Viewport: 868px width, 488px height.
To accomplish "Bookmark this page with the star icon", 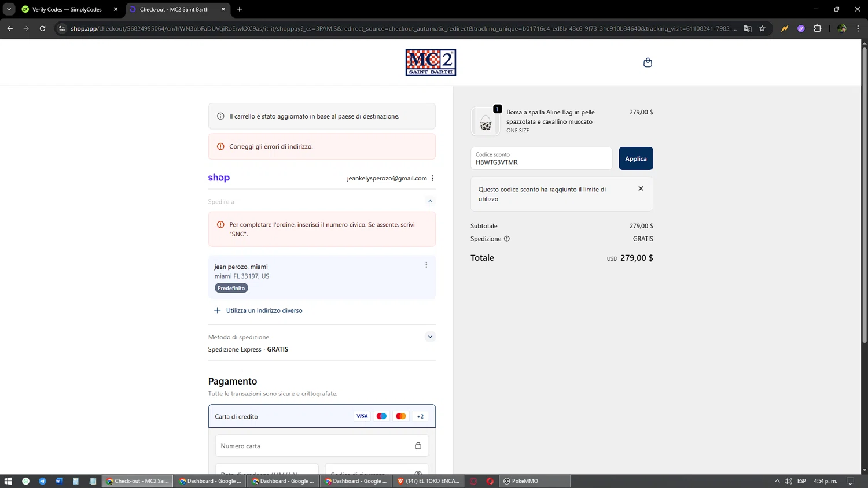I will click(762, 28).
